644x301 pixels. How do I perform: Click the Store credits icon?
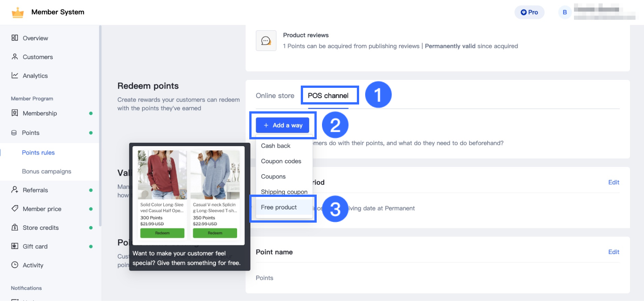(15, 228)
